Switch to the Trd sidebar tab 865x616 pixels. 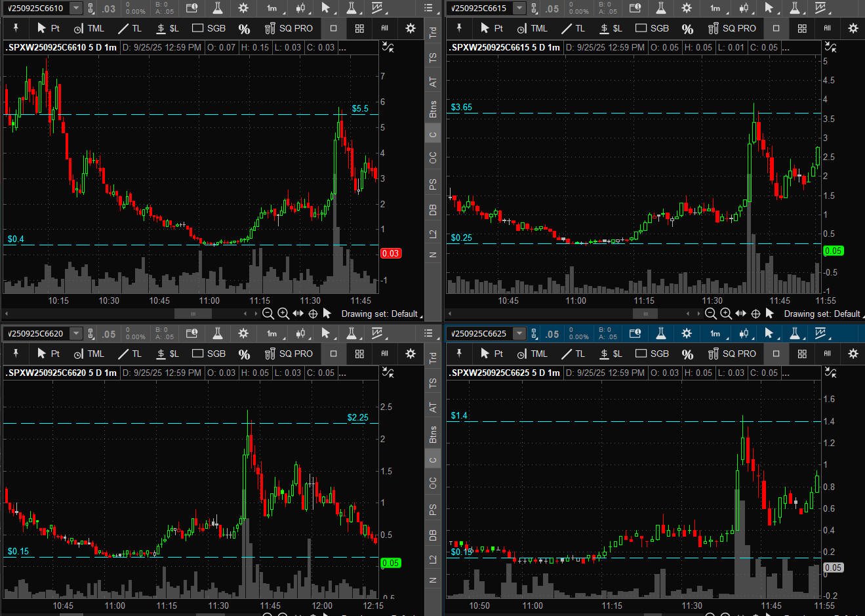[433, 32]
